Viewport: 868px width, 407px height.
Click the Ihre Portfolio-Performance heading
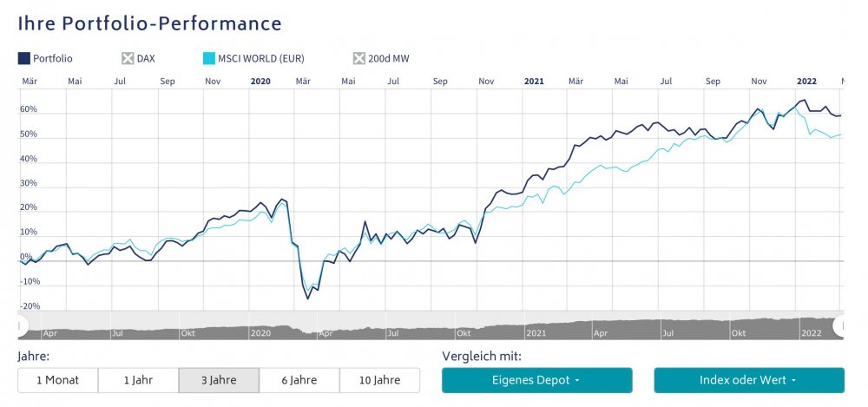150,23
